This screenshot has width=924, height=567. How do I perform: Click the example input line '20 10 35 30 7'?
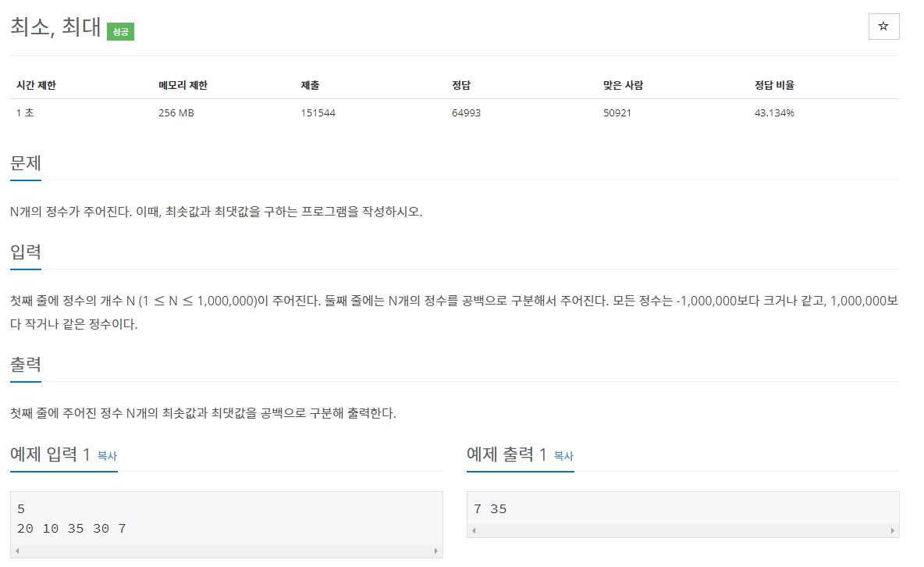click(x=71, y=529)
